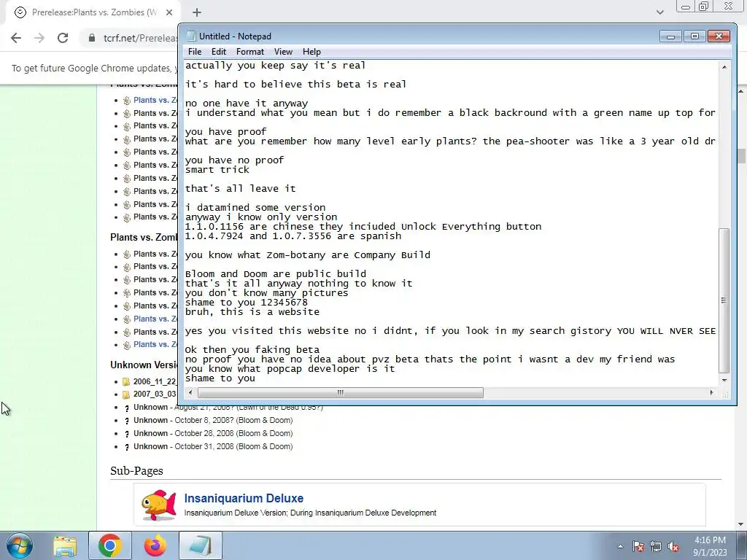The width and height of the screenshot is (747, 560).
Task: Click the Notepad vertical scrollbar thumb
Action: point(724,300)
